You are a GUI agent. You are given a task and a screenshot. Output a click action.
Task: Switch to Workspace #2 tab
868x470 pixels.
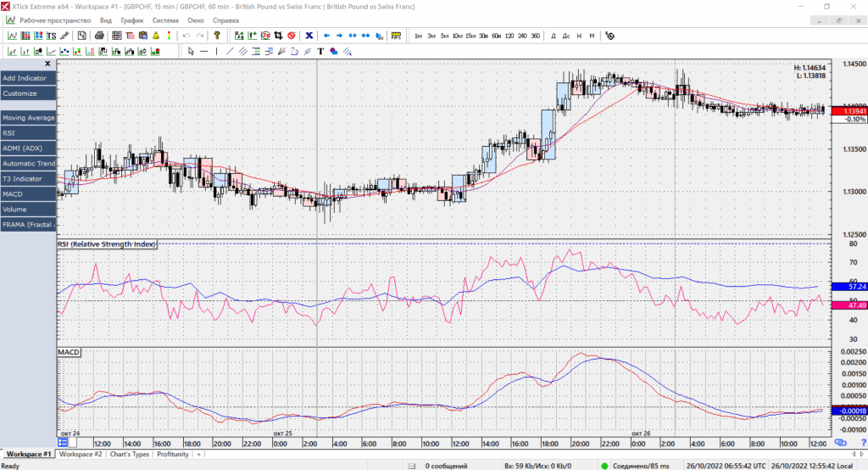(x=81, y=455)
